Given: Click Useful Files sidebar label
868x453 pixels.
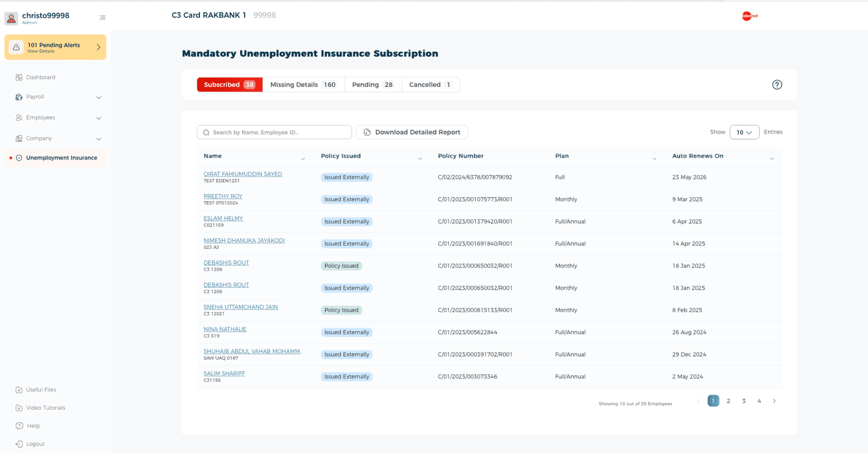Looking at the screenshot, I should click(41, 390).
